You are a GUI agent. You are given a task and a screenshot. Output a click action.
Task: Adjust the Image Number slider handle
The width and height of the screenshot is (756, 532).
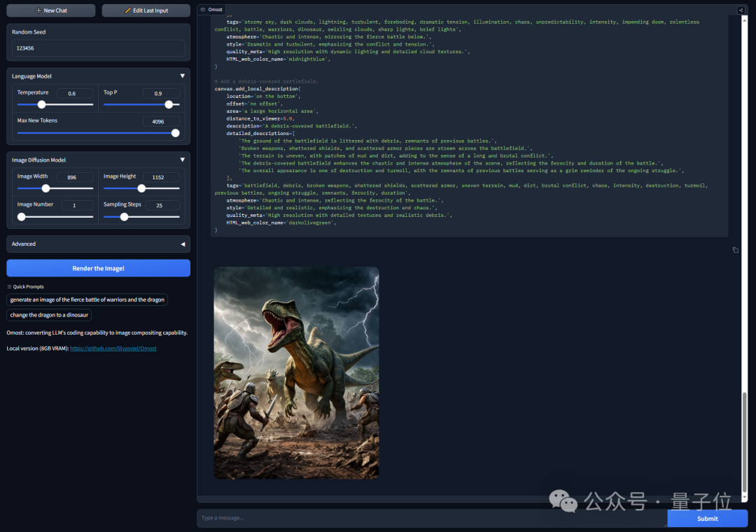pos(21,217)
